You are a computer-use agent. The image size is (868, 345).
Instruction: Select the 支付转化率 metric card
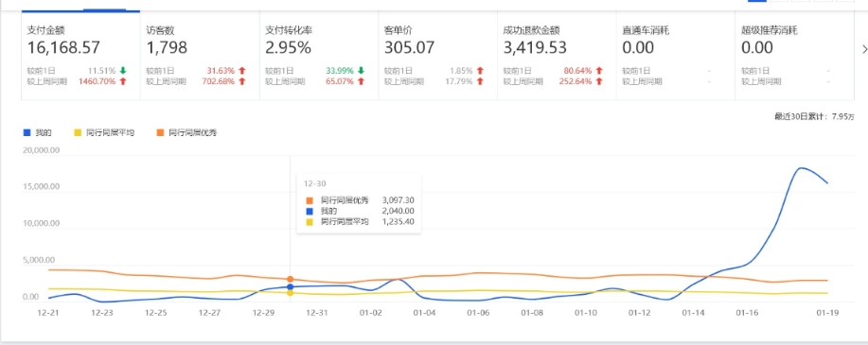point(319,56)
